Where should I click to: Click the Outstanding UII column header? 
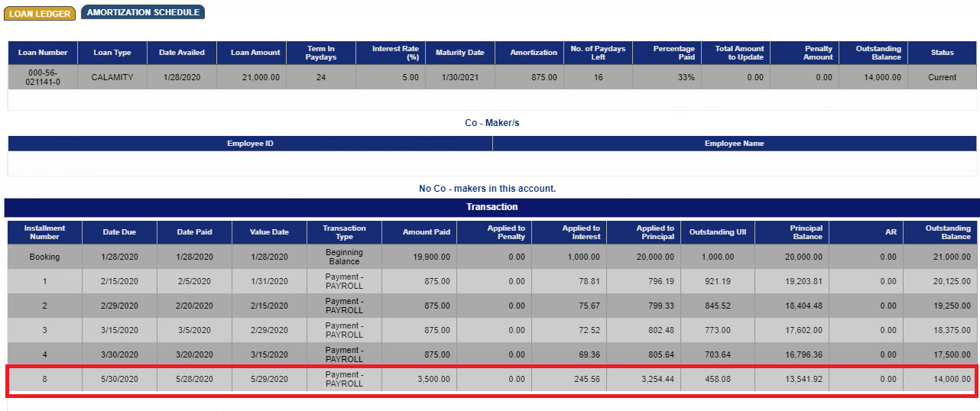(x=718, y=232)
